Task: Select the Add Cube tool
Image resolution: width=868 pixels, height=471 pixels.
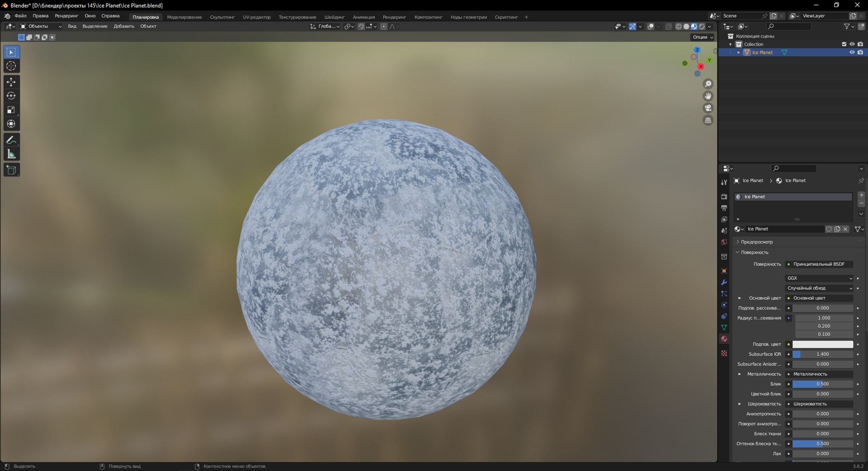Action: (11, 170)
